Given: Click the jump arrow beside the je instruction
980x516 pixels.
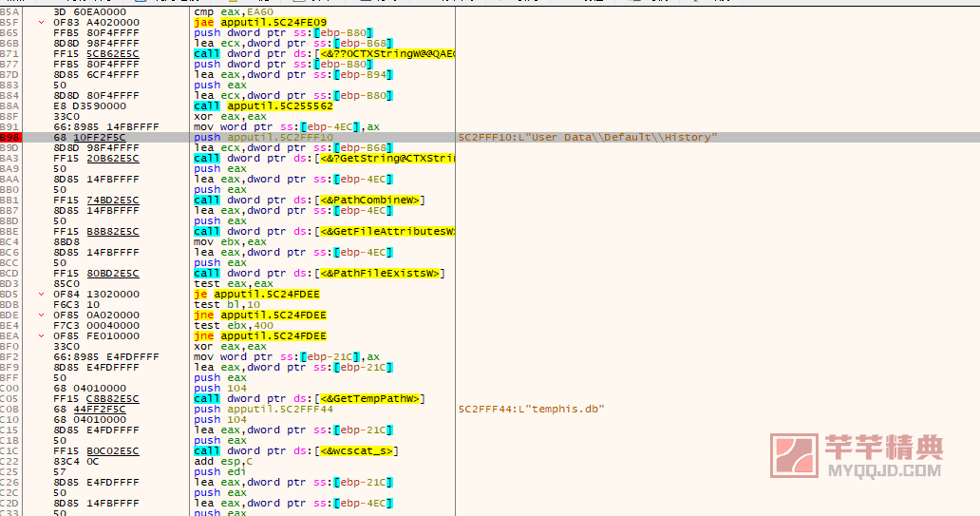Looking at the screenshot, I should click(41, 294).
